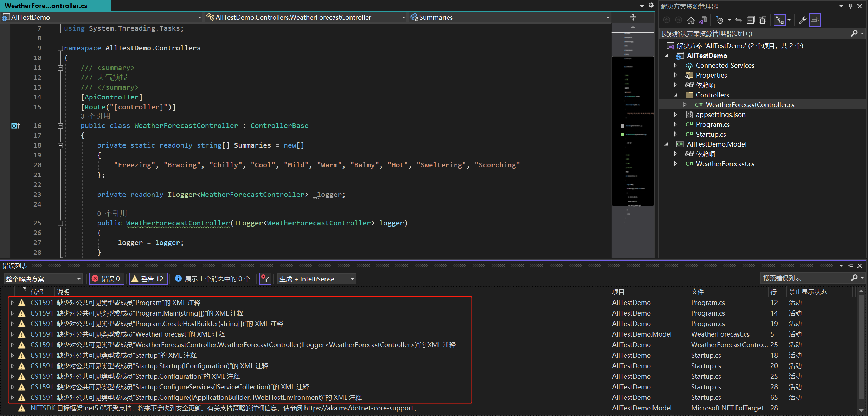Select the AllTestDemo.Model project
The image size is (868, 416).
point(716,144)
